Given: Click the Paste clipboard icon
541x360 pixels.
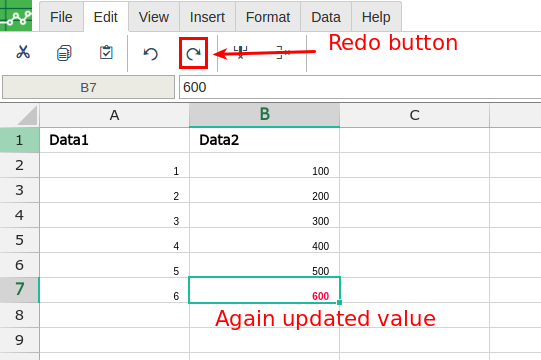Looking at the screenshot, I should pyautogui.click(x=106, y=52).
